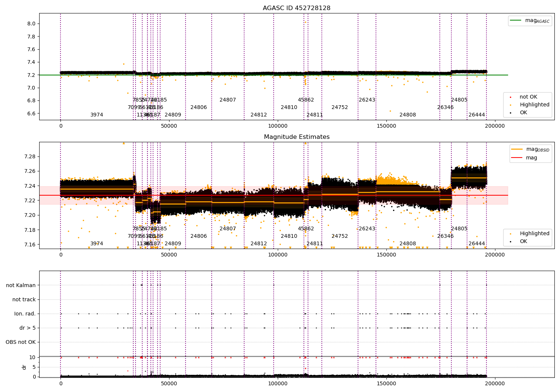Click obsid label 24805 in the top plot
The height and width of the screenshot is (392, 560).
(459, 100)
